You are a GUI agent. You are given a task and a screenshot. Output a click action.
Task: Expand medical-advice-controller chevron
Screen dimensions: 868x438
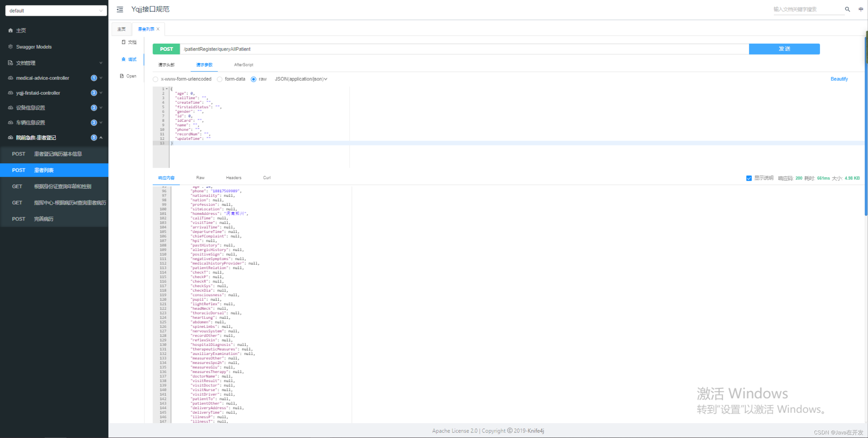(101, 78)
